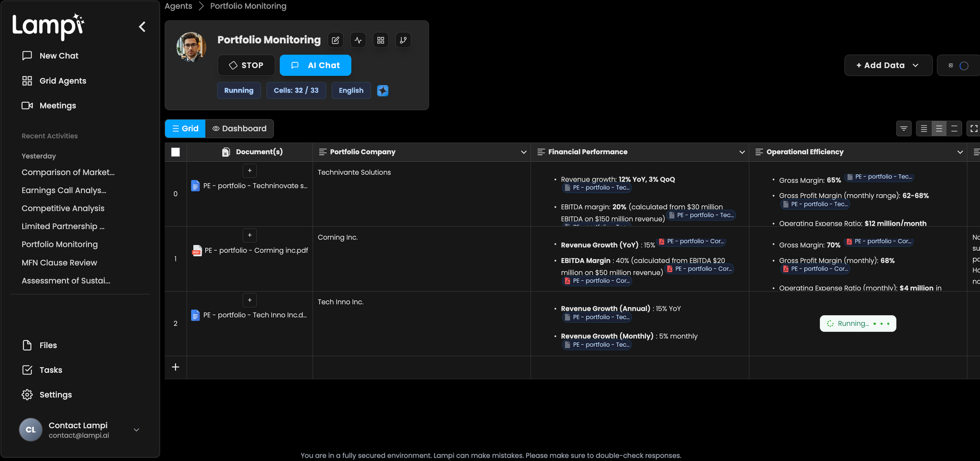
Task: Add document to row 1 with plus
Action: [x=249, y=235]
